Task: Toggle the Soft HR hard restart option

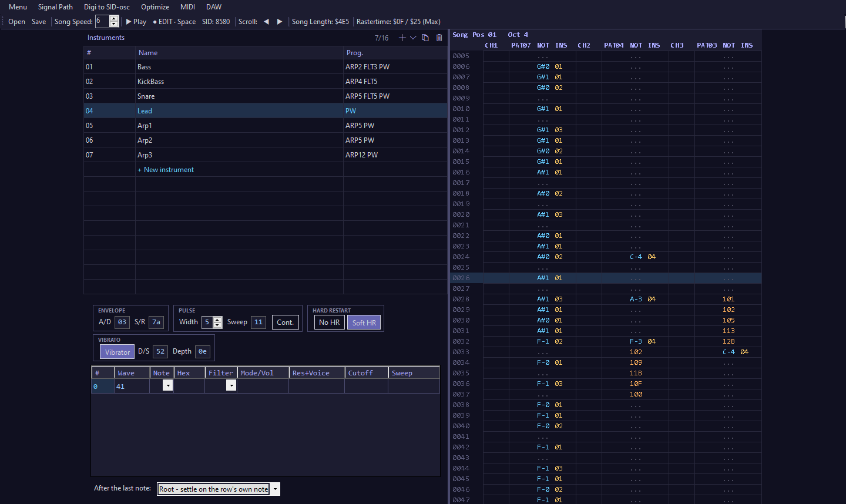Action: pos(364,322)
